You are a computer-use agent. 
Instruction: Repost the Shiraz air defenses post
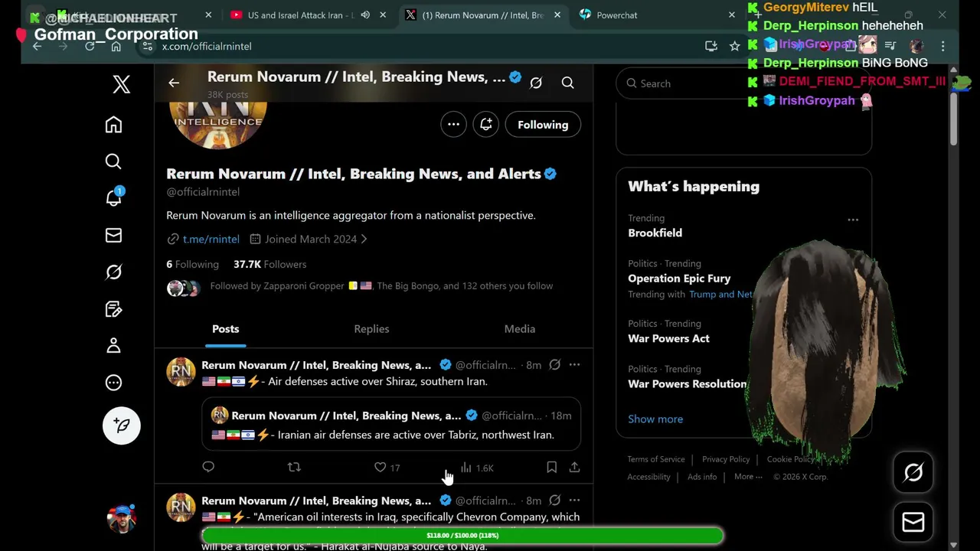pyautogui.click(x=294, y=467)
